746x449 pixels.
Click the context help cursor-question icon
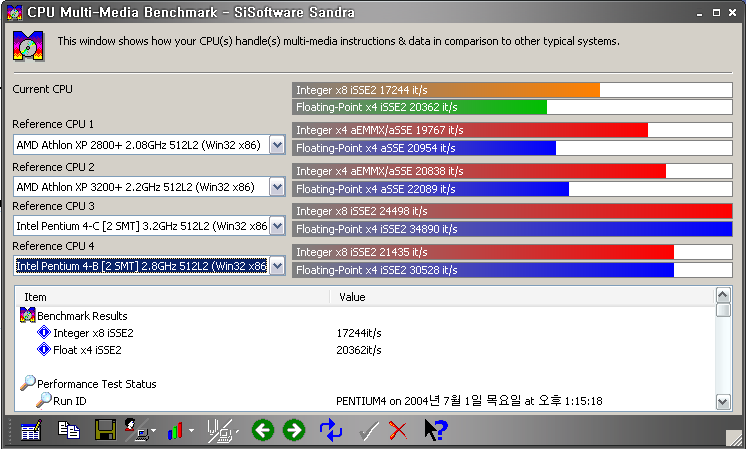point(435,430)
